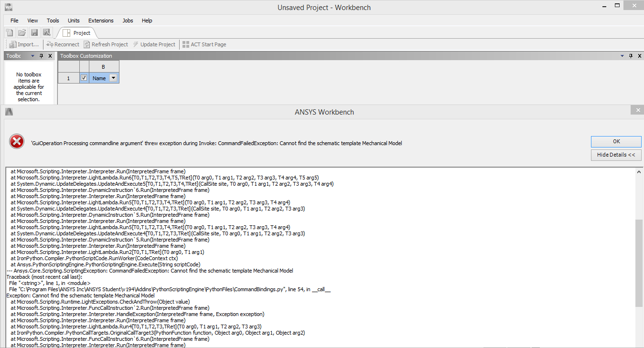This screenshot has height=348, width=644.
Task: Pin the Toolbox panel
Action: point(42,56)
